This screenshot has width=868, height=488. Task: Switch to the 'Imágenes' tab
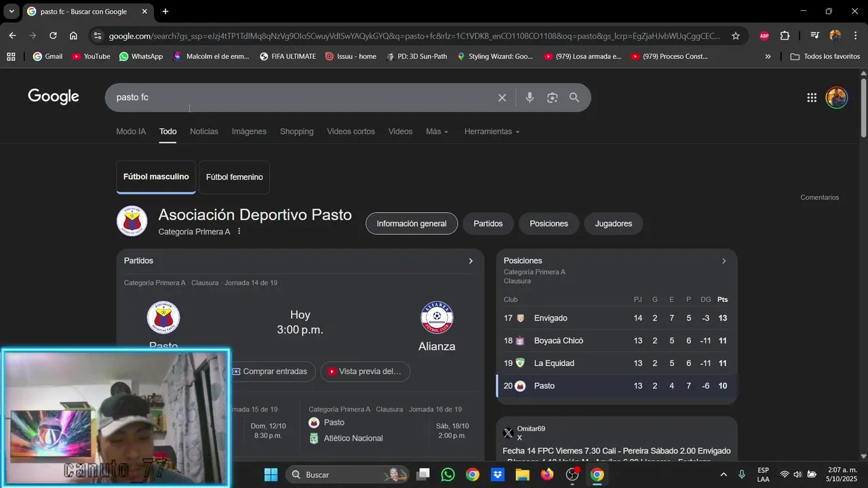[x=249, y=131]
